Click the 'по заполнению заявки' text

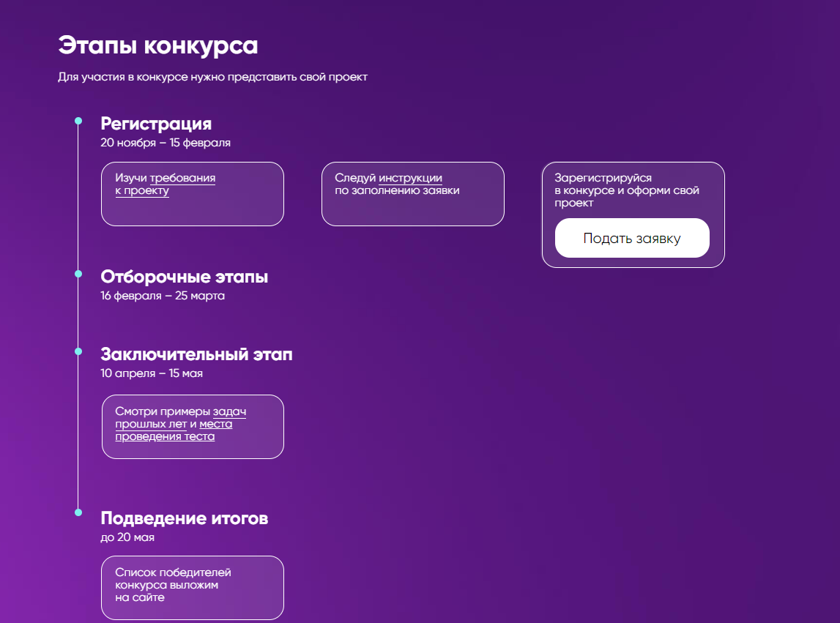point(397,190)
